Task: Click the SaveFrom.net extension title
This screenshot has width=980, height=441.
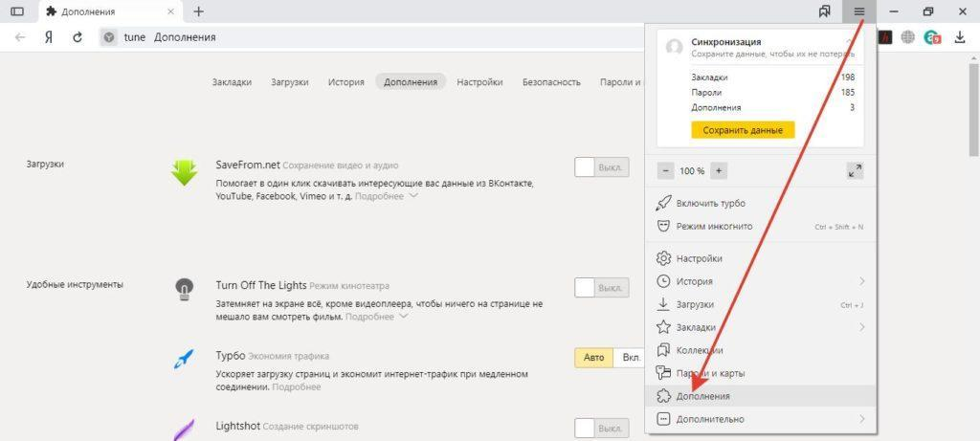Action: click(x=248, y=165)
